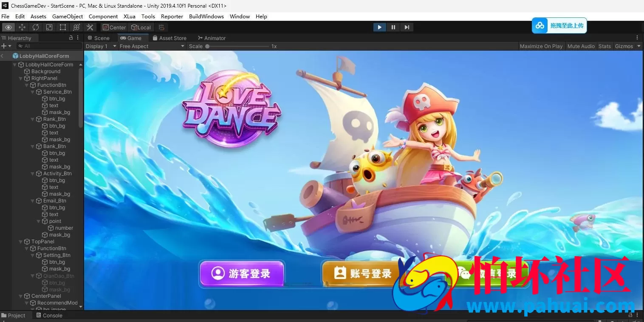Toggle Gizmos in Game view
The width and height of the screenshot is (644, 322).
coord(624,46)
